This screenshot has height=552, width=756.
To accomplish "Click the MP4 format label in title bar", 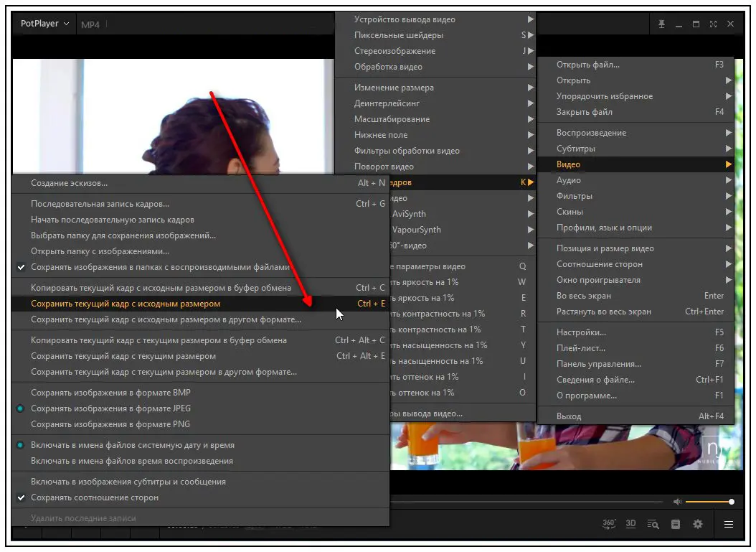I will 90,24.
